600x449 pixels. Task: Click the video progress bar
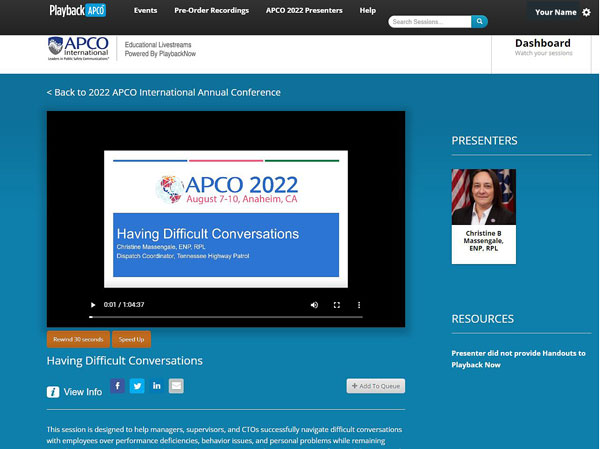pyautogui.click(x=226, y=317)
